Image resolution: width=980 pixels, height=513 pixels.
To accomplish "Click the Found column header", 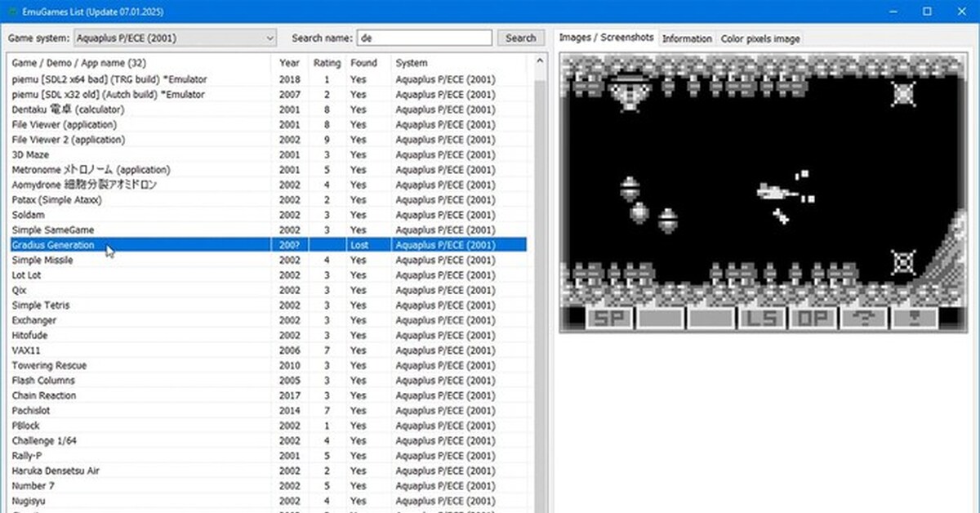I will point(364,62).
